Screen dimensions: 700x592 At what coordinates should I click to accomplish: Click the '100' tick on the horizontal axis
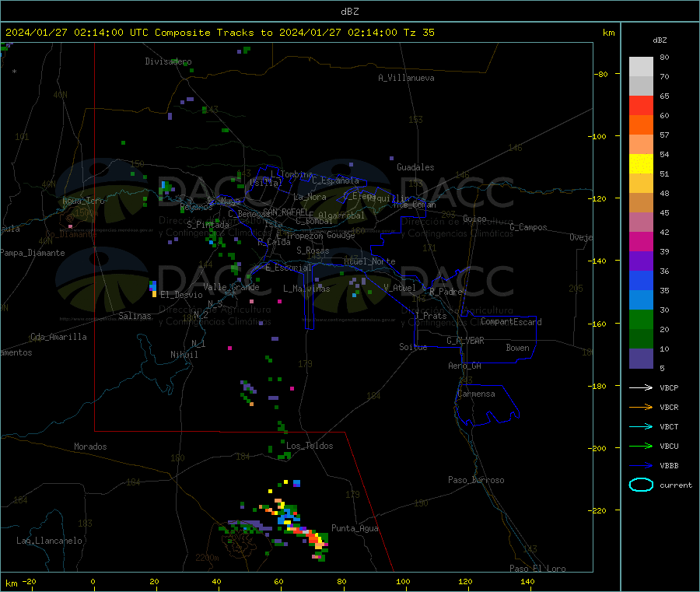point(403,581)
